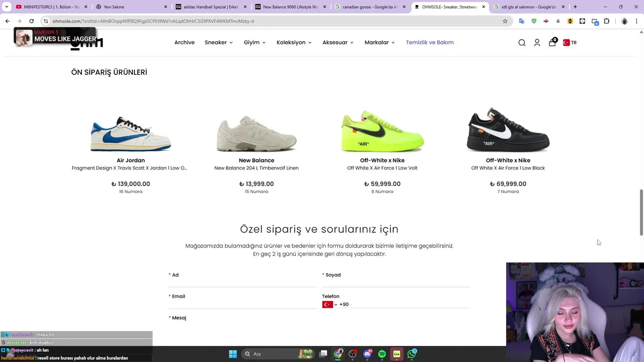
Task: Click the Email input field
Action: tap(243, 304)
